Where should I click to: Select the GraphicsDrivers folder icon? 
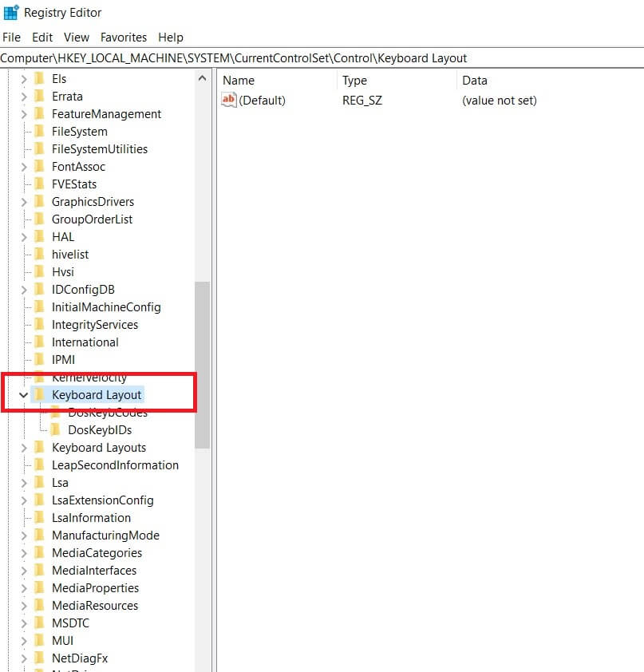[x=39, y=201]
